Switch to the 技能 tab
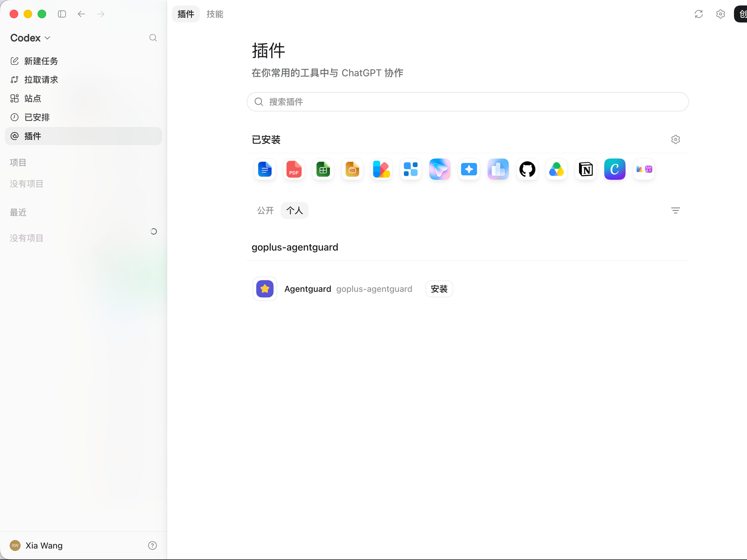Screen dimensions: 747x560 point(215,14)
